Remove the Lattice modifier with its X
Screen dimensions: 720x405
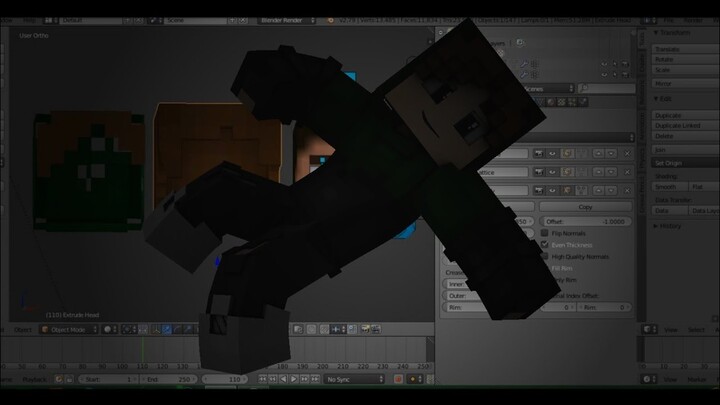[x=627, y=172]
